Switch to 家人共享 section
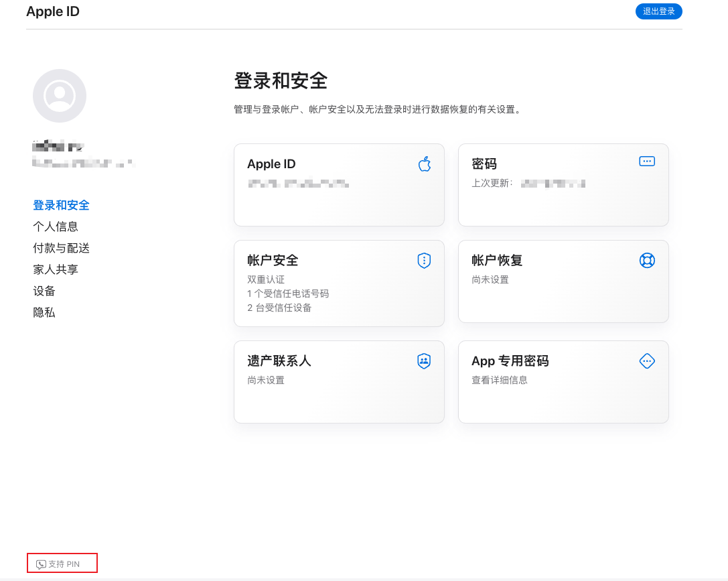 tap(56, 269)
